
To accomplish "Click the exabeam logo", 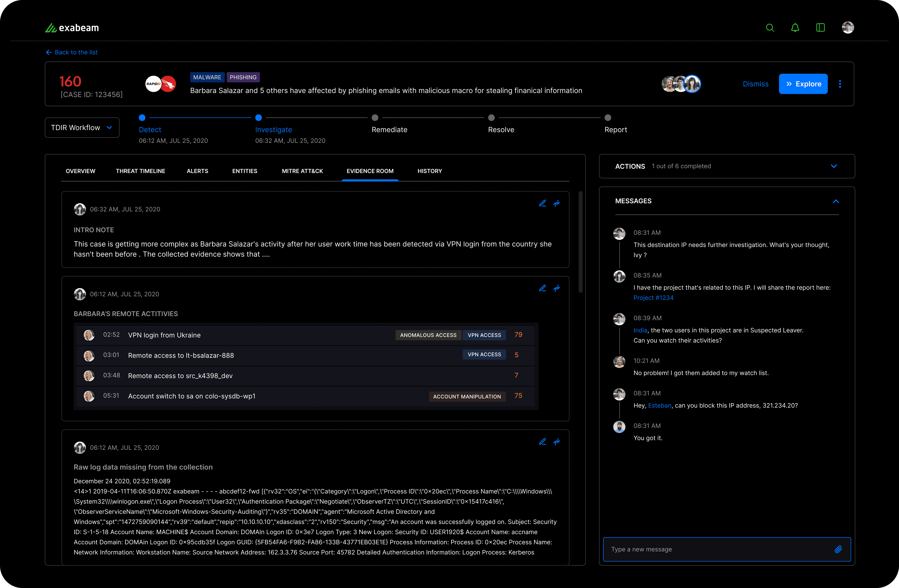I will click(x=72, y=27).
